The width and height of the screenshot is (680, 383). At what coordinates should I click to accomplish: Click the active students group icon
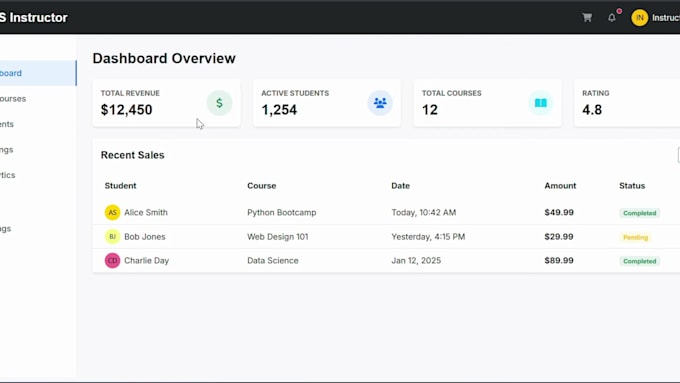[380, 103]
